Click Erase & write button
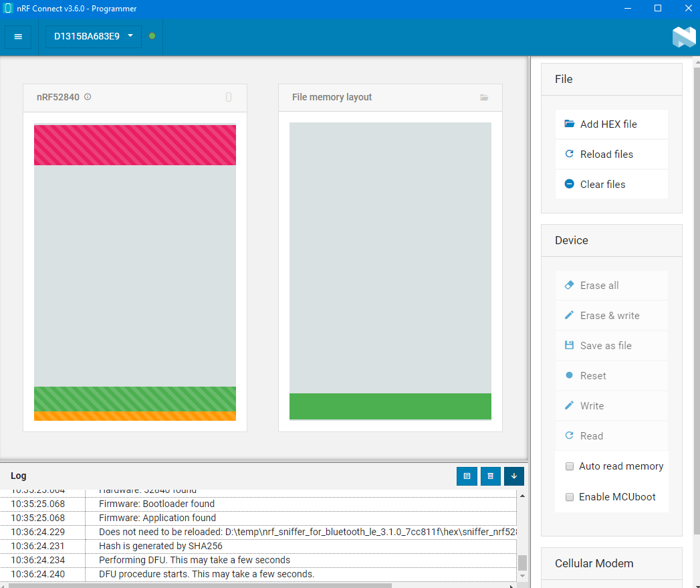The image size is (700, 588). pyautogui.click(x=611, y=316)
